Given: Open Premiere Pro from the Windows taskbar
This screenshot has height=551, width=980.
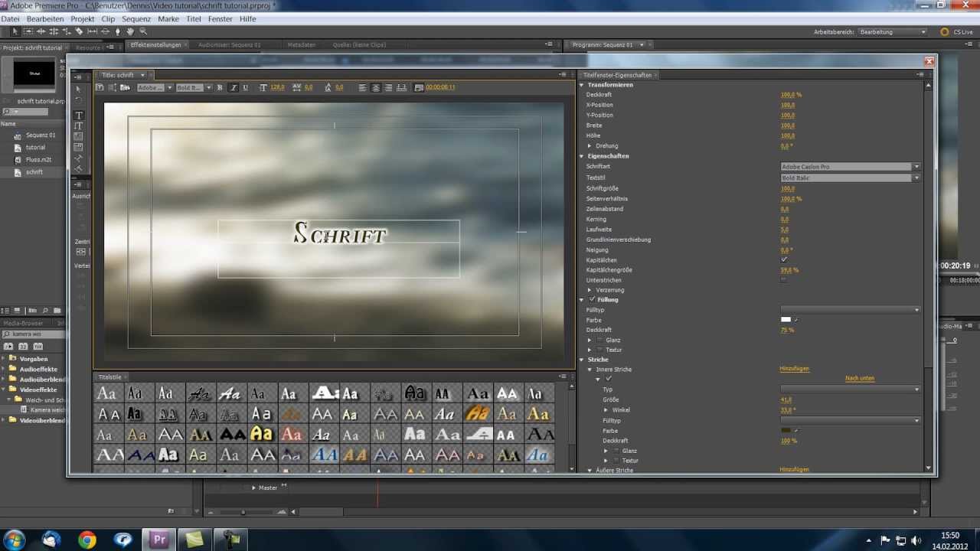Looking at the screenshot, I should tap(159, 540).
